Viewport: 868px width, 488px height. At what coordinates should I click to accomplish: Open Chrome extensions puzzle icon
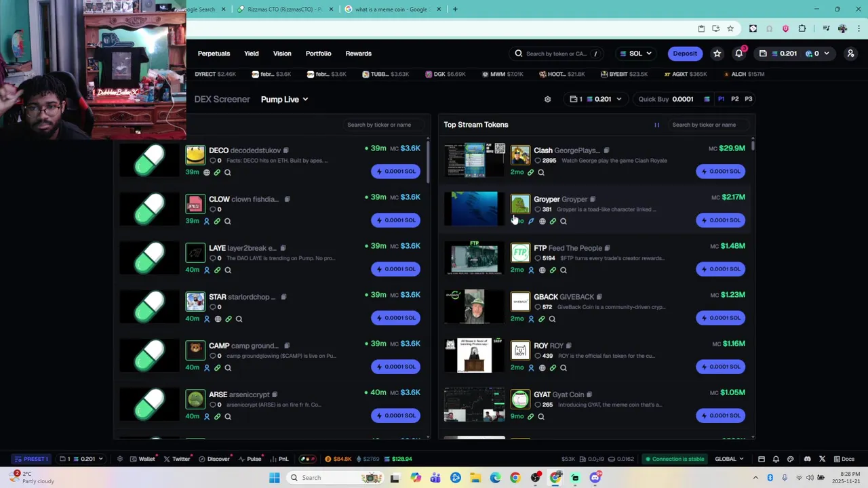802,28
